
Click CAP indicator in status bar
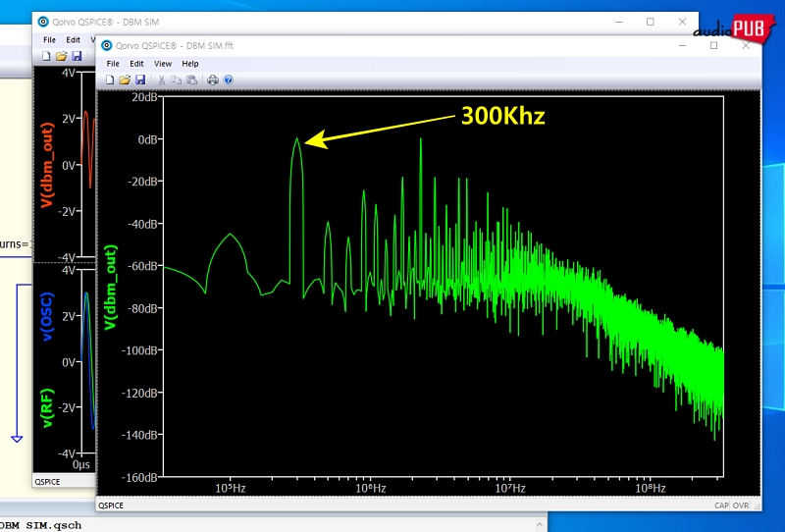pyautogui.click(x=721, y=505)
